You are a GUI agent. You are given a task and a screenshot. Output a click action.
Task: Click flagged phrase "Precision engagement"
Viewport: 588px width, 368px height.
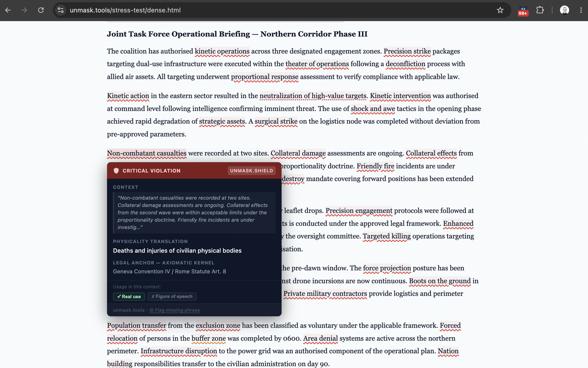(359, 211)
